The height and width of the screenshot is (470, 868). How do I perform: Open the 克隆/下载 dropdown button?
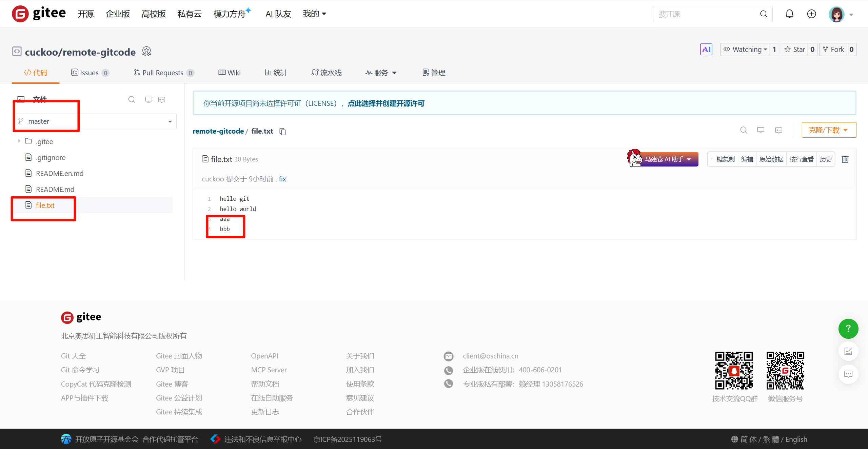[828, 130]
